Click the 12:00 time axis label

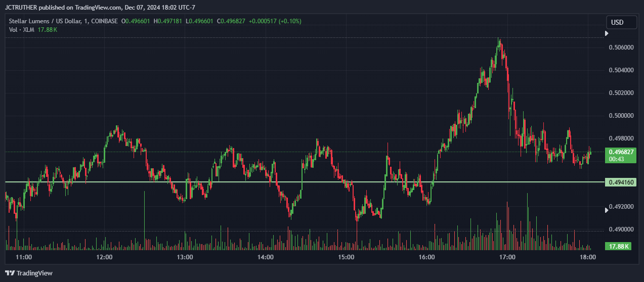(104, 257)
